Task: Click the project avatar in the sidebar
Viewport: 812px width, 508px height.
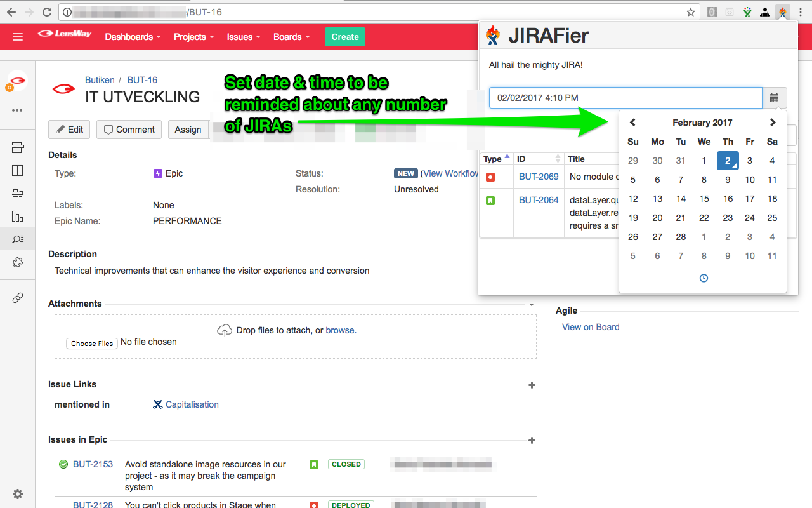Action: (x=17, y=81)
